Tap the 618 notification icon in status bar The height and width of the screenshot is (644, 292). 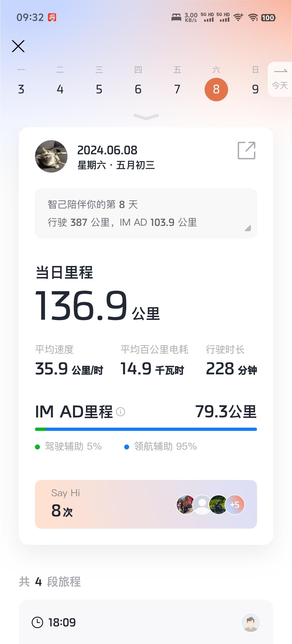(52, 18)
